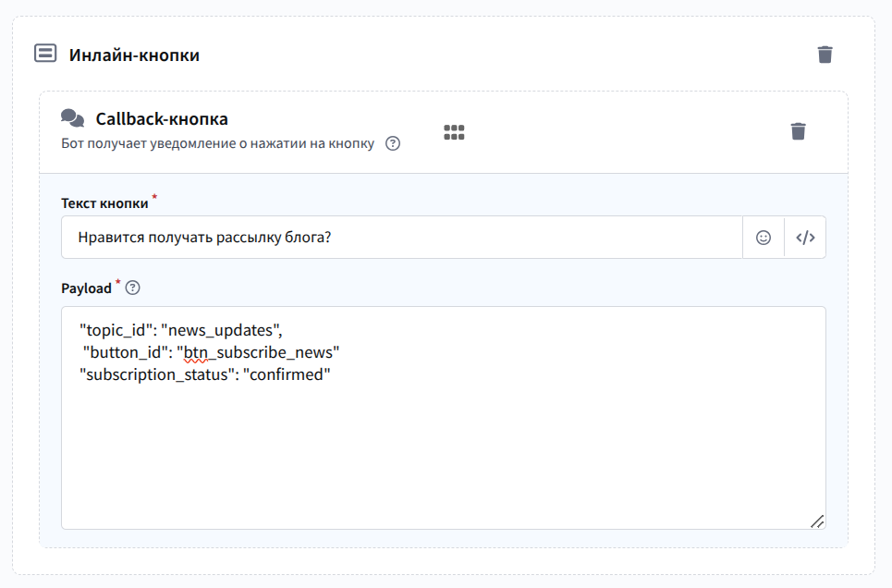This screenshot has height=588, width=892.
Task: Delete the Инлайн-кнопки block
Action: click(825, 55)
